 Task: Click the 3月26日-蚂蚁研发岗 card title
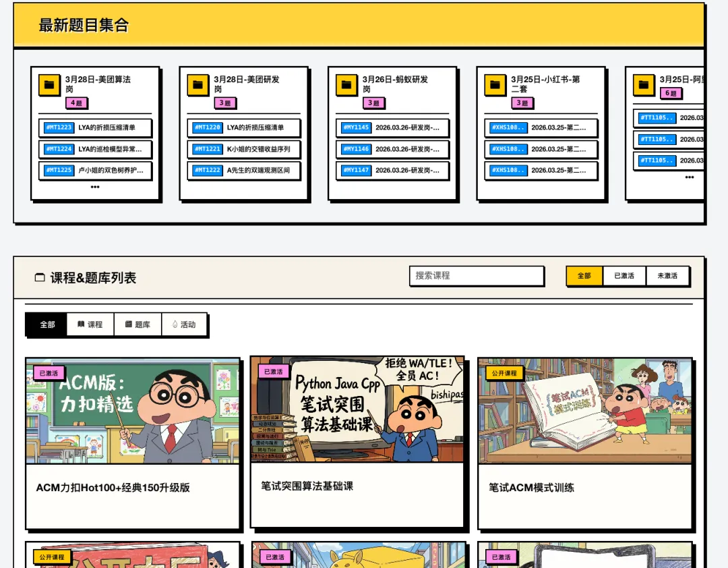pos(395,84)
